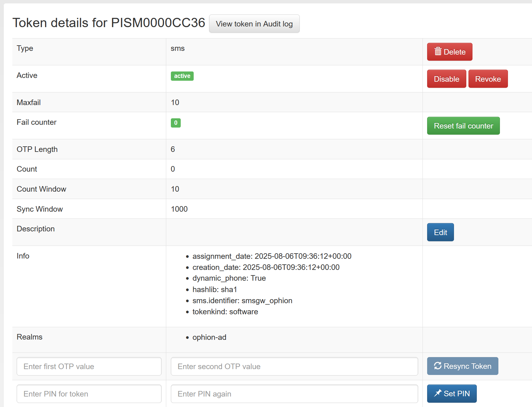Click the Delete token button label
This screenshot has width=532, height=407.
click(x=454, y=52)
